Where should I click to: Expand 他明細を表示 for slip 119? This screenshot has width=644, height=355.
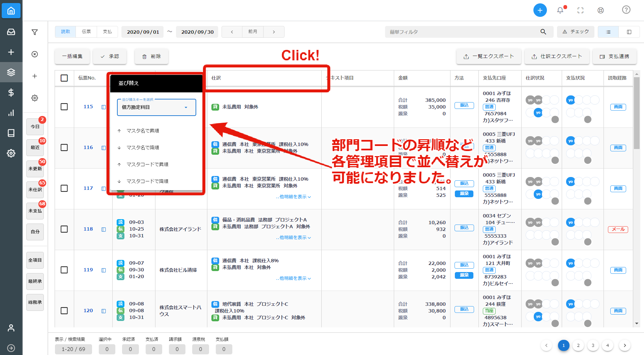point(294,278)
